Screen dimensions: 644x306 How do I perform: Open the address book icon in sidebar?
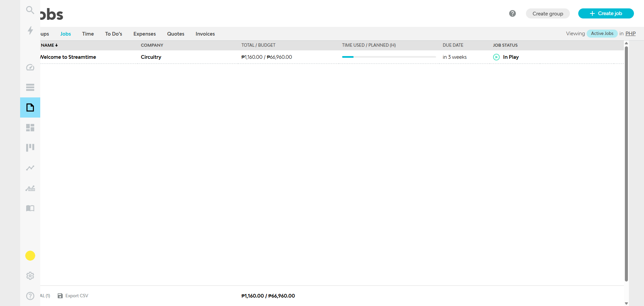[30, 208]
